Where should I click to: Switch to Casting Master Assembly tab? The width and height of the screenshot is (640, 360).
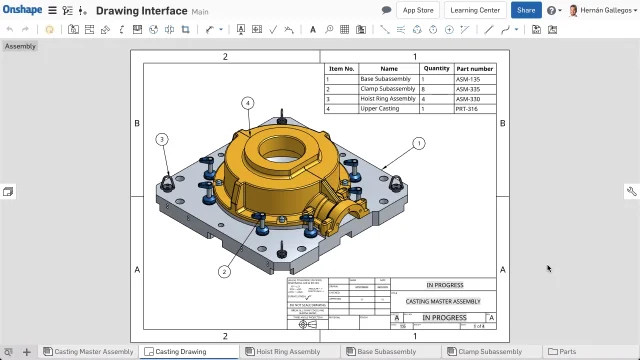click(x=89, y=351)
